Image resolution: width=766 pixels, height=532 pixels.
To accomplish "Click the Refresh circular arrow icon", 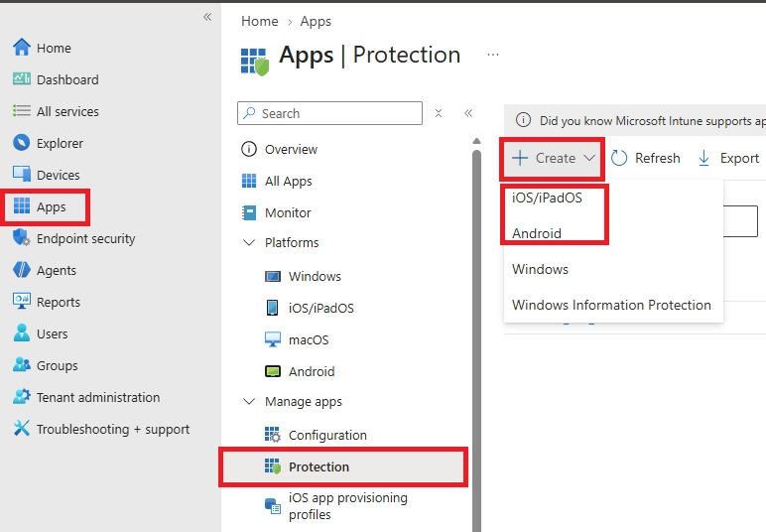I will coord(619,158).
